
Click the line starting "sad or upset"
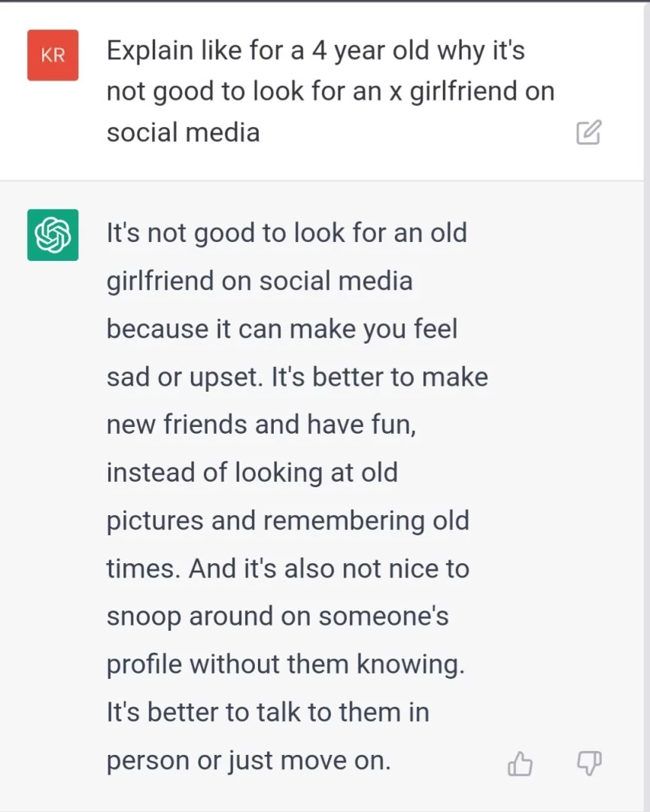pos(297,377)
